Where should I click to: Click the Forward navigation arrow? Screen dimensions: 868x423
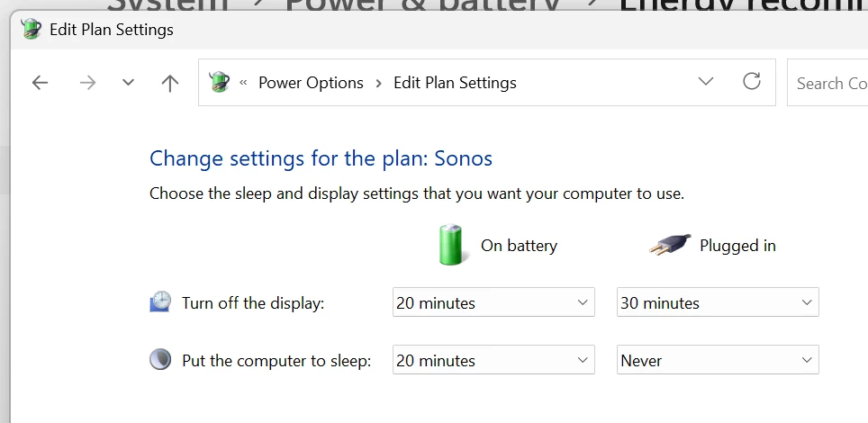[87, 83]
